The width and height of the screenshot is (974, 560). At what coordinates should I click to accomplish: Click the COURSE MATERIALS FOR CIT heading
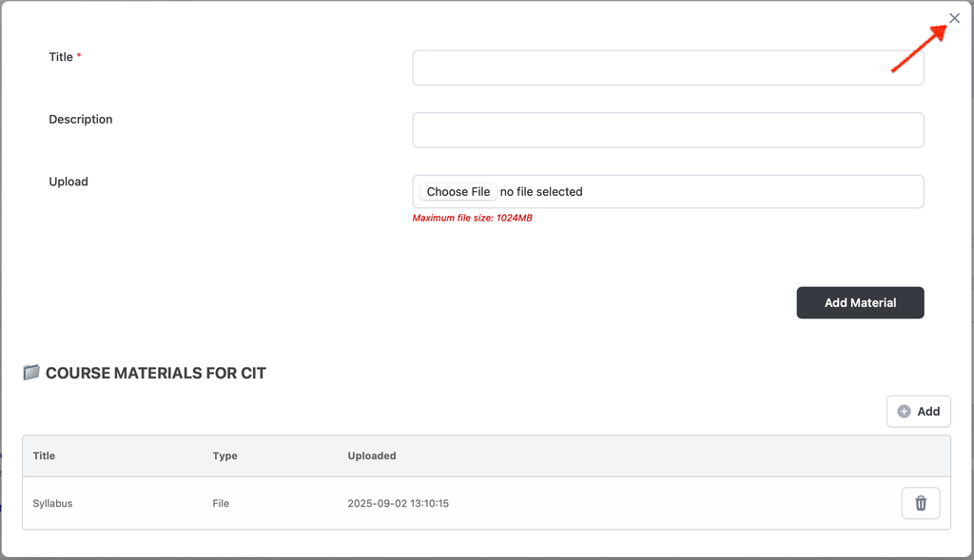(x=155, y=373)
